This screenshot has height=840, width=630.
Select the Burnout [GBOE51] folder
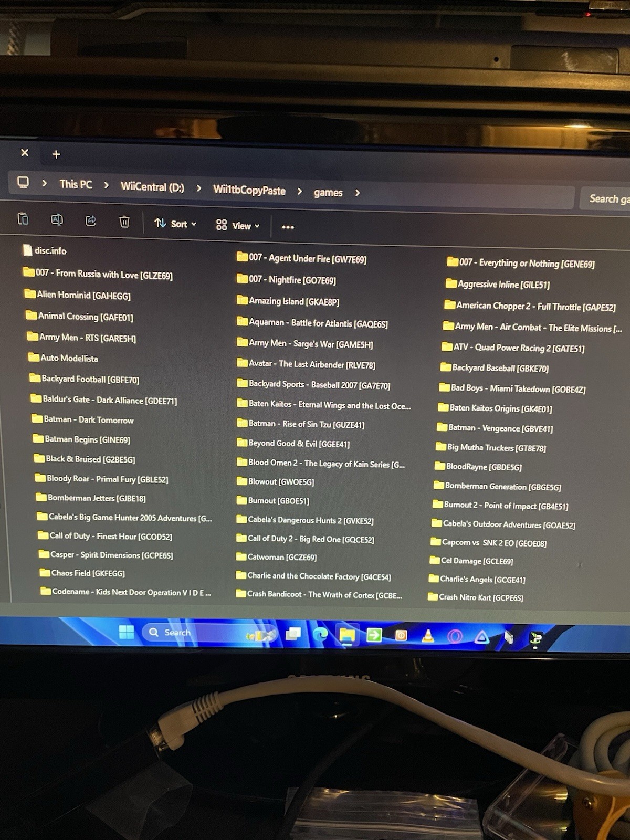pos(272,500)
